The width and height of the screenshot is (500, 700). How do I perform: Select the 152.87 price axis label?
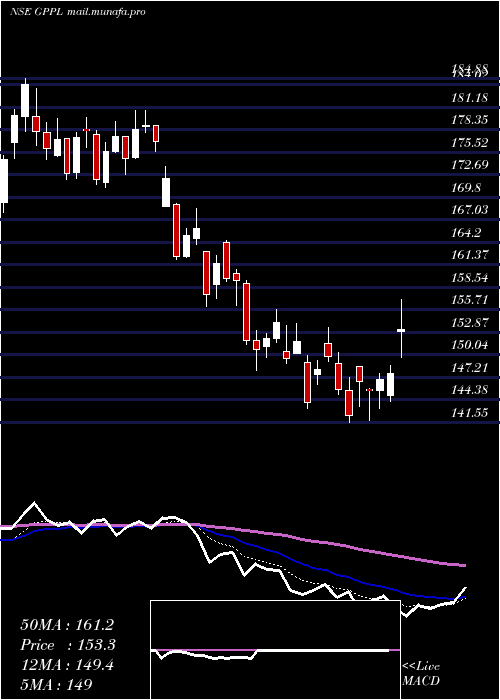[469, 323]
